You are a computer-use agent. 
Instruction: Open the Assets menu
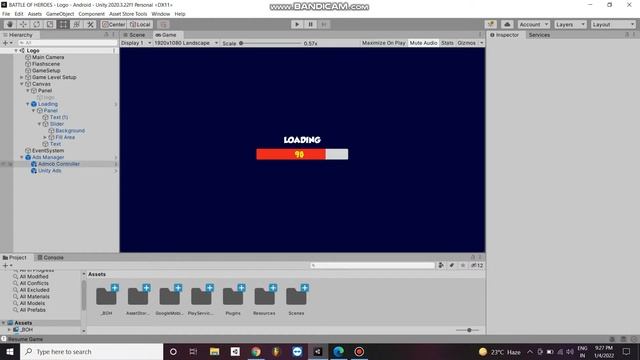pyautogui.click(x=35, y=14)
